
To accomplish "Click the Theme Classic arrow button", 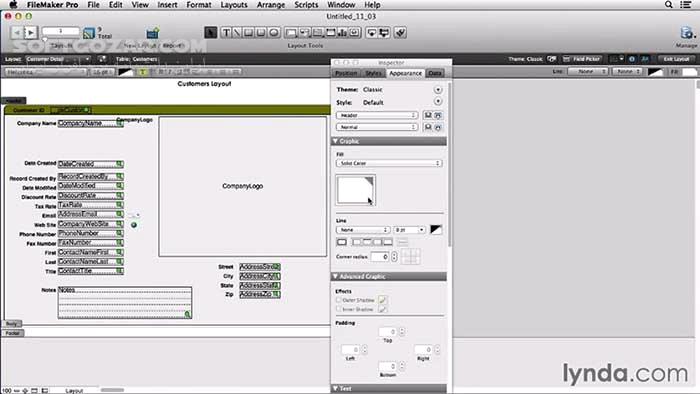I will click(x=438, y=90).
